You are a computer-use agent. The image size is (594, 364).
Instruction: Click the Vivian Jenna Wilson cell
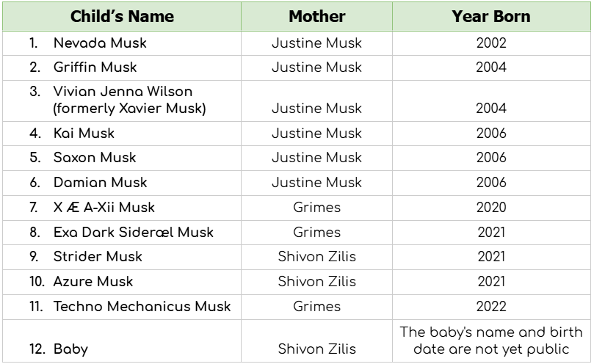[123, 101]
